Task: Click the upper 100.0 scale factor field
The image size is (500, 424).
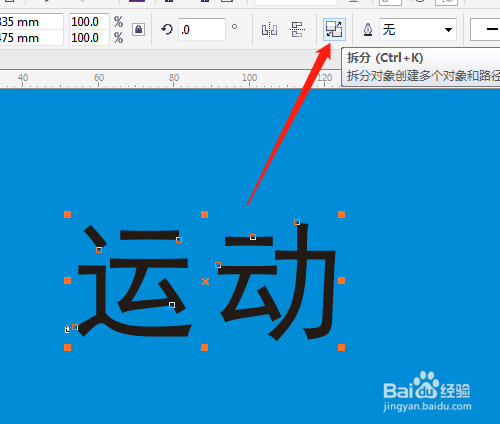Action: click(x=89, y=22)
